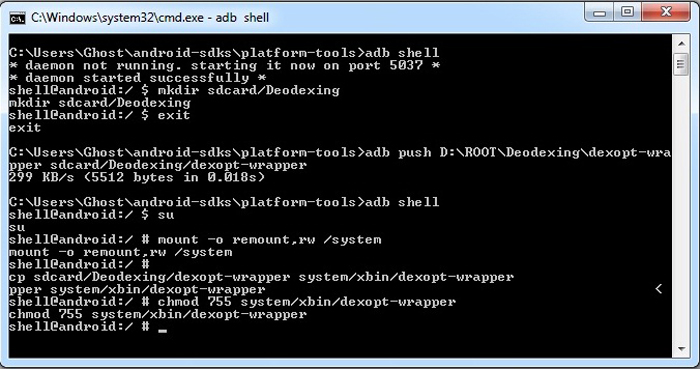This screenshot has width=700, height=369.
Task: Click the prompt line containing exit
Action: pos(100,115)
